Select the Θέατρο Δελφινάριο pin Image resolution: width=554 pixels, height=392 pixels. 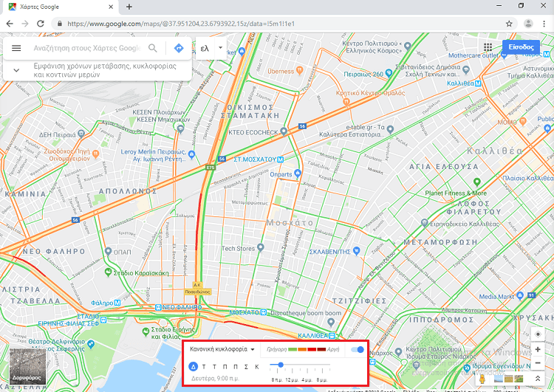pos(91,343)
